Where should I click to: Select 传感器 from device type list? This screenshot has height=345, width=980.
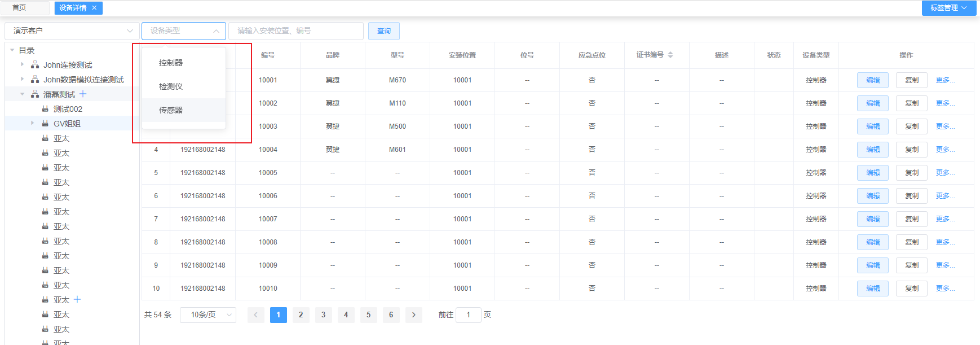[x=171, y=110]
